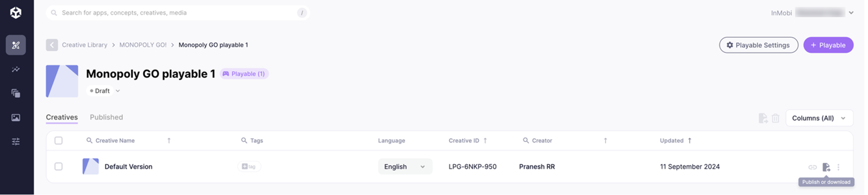Toggle the select-all checkbox in the table header
Screen dimensions: 868x195
pyautogui.click(x=59, y=141)
